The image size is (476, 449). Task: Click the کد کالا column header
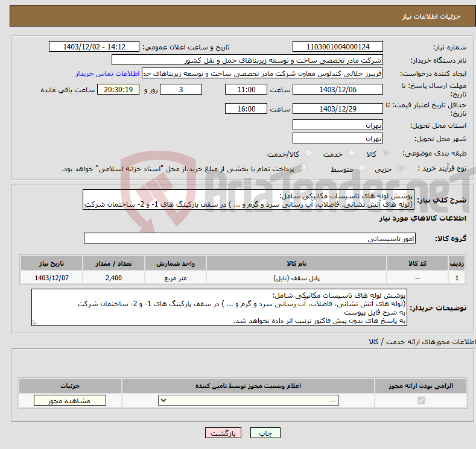[417, 263]
